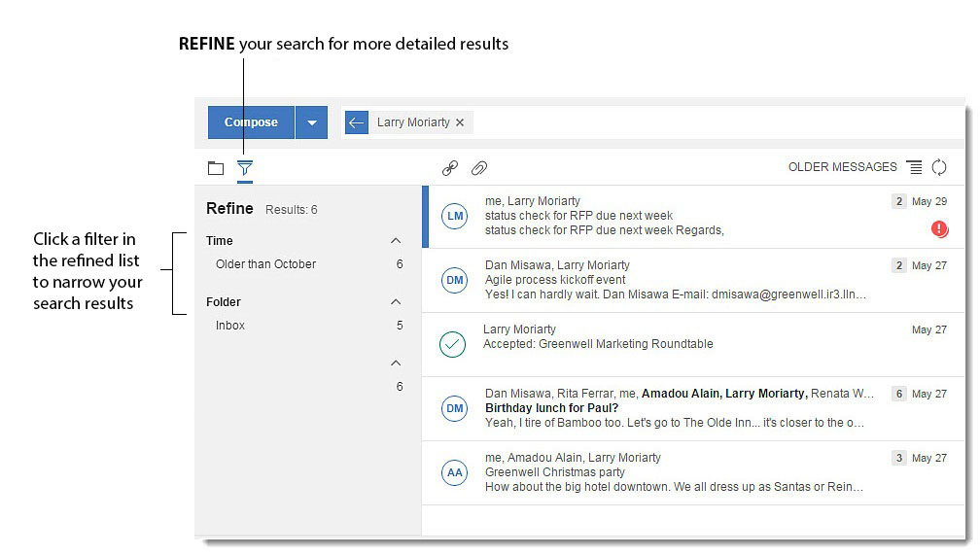Remove the Larry Moriarty search chip
Viewport: 980px width, 554px height.
(460, 122)
